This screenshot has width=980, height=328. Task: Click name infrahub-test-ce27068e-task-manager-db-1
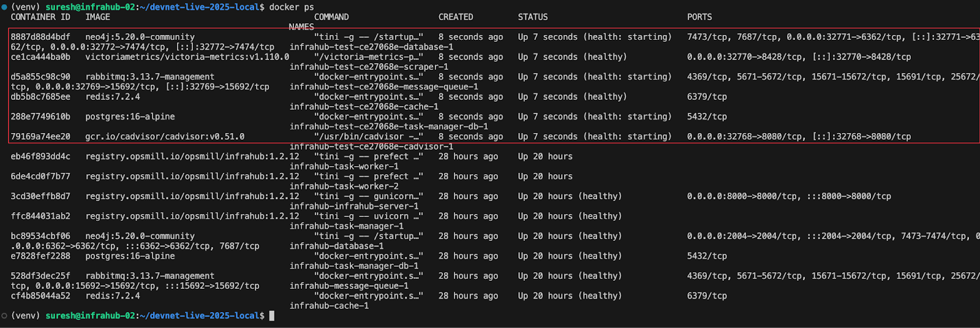click(389, 126)
